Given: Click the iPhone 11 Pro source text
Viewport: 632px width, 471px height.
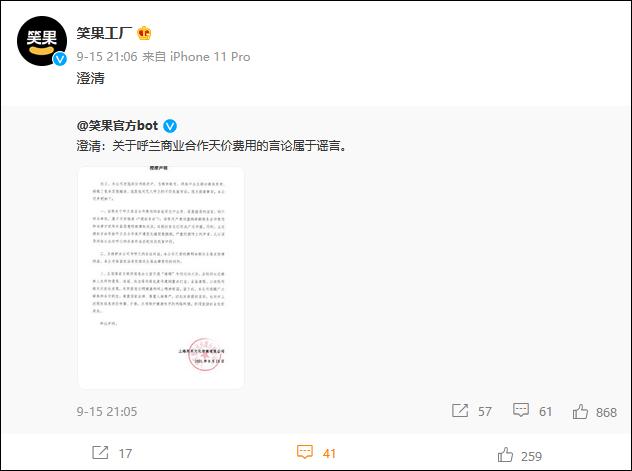Looking at the screenshot, I should point(210,57).
